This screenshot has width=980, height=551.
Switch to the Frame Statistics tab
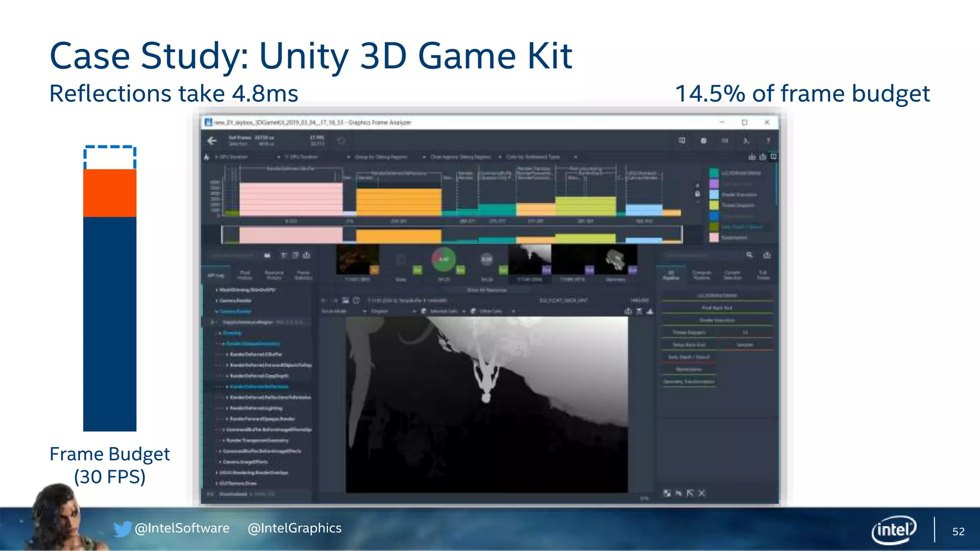(x=303, y=275)
